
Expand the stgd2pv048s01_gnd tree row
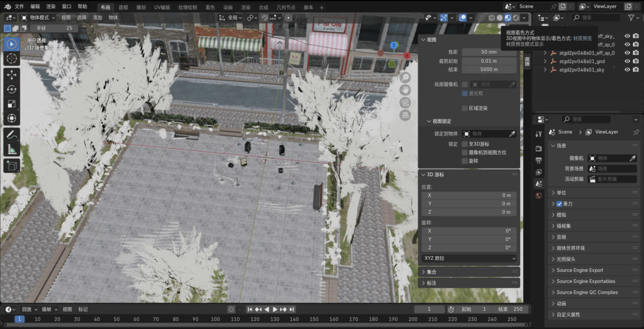click(x=545, y=61)
